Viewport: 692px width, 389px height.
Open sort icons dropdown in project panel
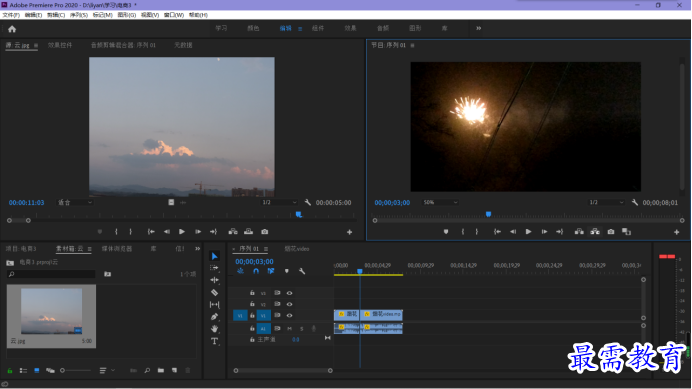tap(107, 370)
